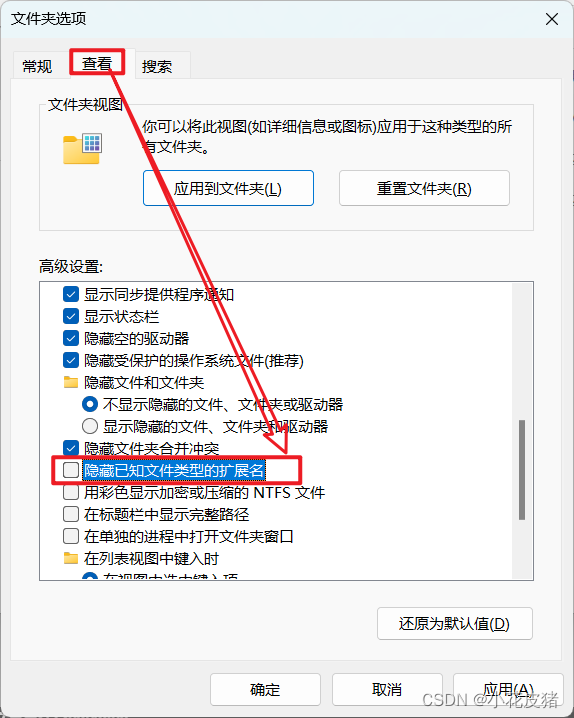Check 在标题栏中显示完整路径 option
Screen dimensions: 574x718
click(71, 514)
